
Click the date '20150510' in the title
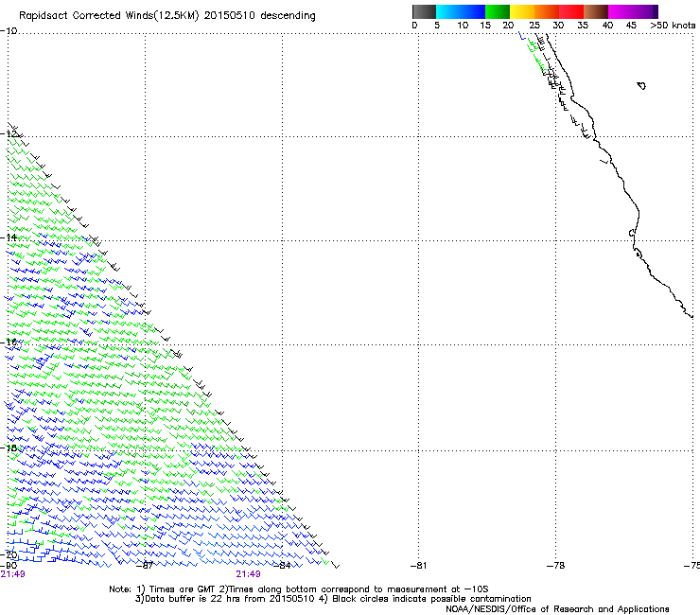[229, 15]
